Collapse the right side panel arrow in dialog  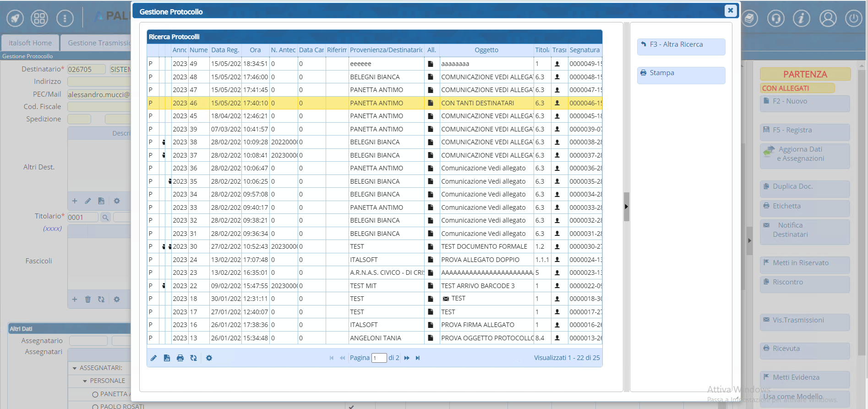[x=626, y=207]
